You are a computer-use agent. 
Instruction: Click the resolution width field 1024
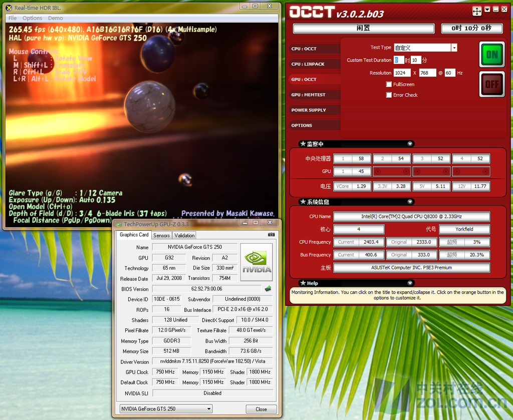coord(402,73)
